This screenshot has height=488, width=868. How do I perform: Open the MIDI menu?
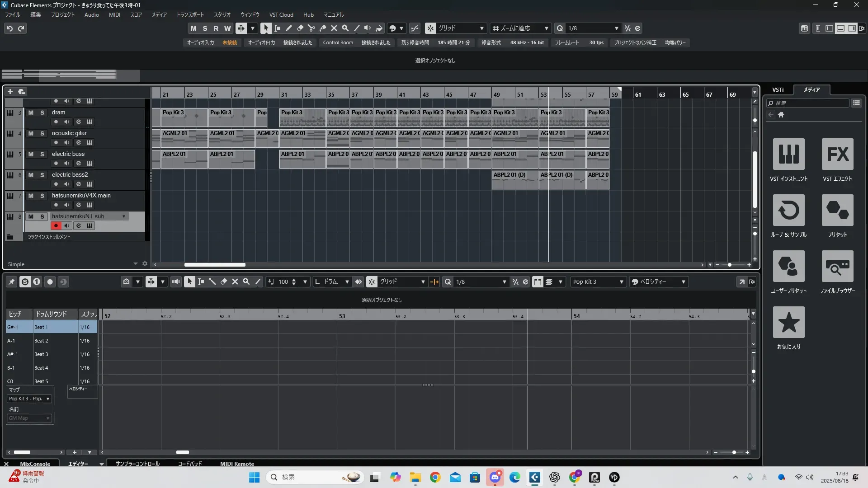114,15
